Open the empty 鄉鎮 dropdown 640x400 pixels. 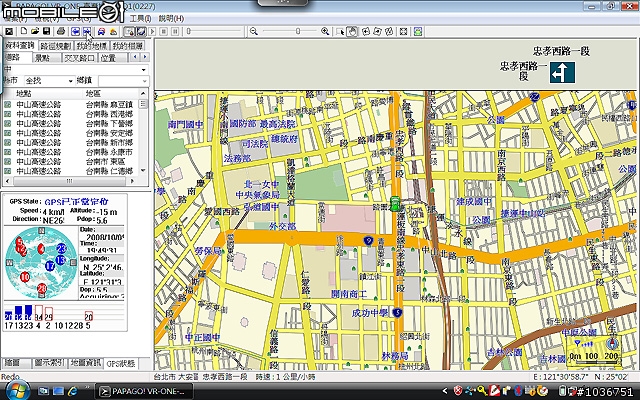(x=123, y=81)
